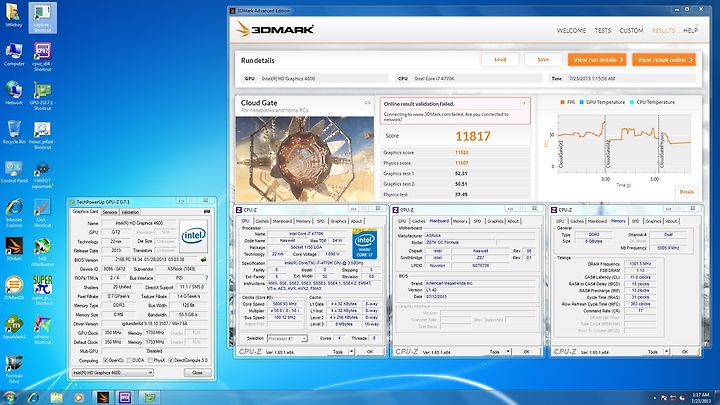Open the Caches tab in the left CPU-Z window
The width and height of the screenshot is (720, 405).
[262, 221]
